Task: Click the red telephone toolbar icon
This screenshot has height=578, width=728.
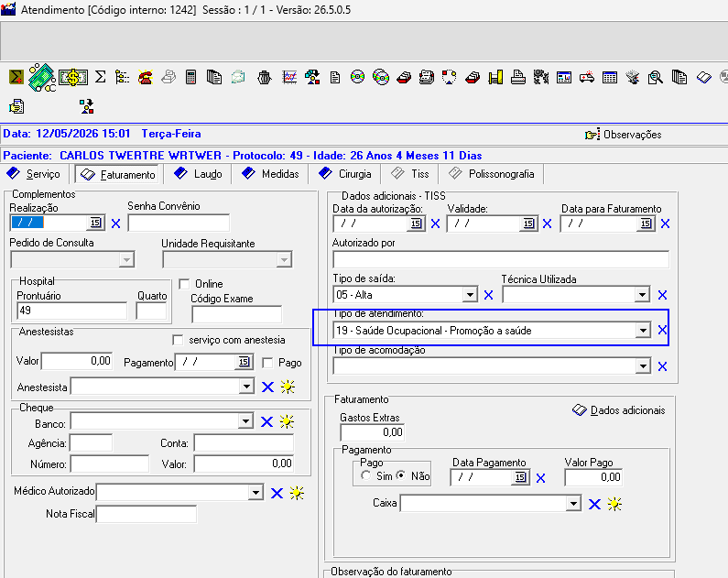Action: pyautogui.click(x=146, y=77)
